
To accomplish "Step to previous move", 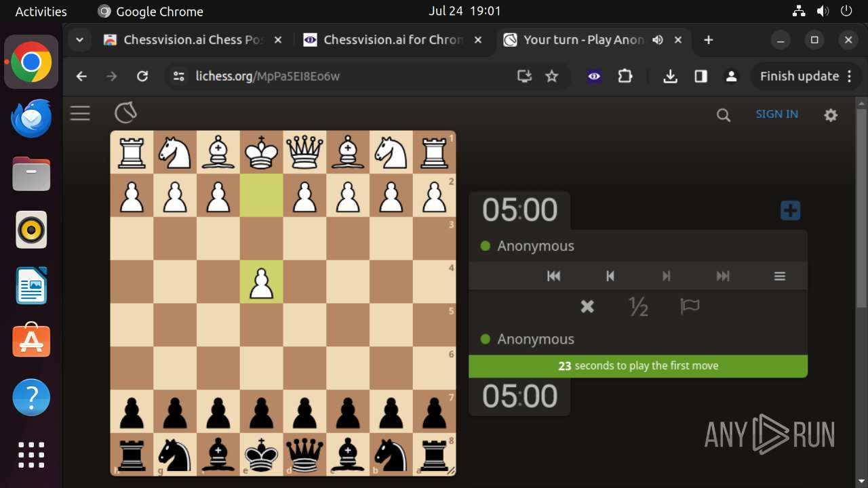I will tap(610, 276).
